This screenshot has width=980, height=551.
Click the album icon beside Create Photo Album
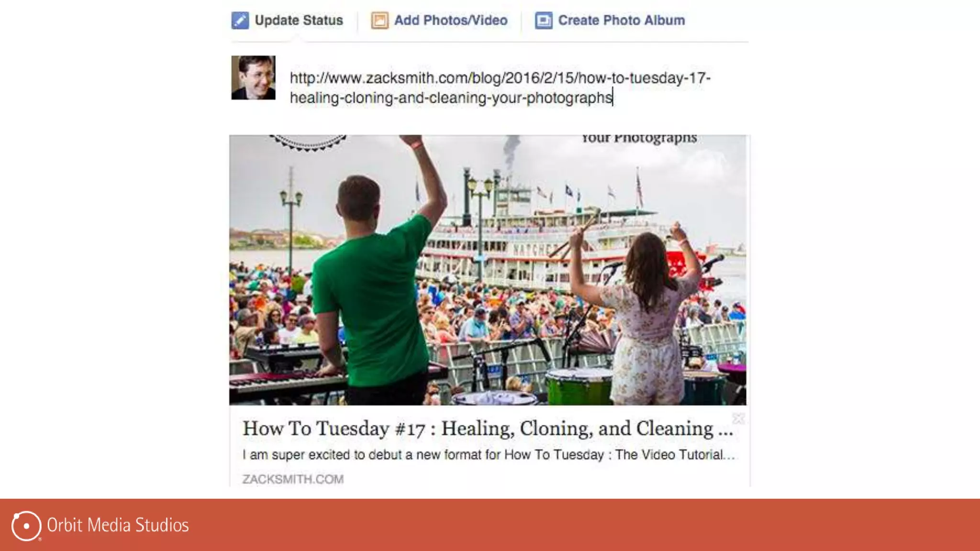click(544, 21)
